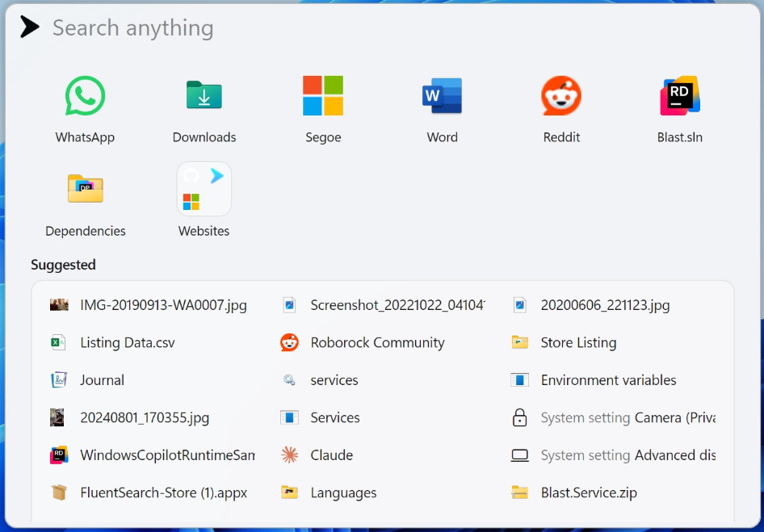Click the folder icon beside Languages

pos(289,492)
